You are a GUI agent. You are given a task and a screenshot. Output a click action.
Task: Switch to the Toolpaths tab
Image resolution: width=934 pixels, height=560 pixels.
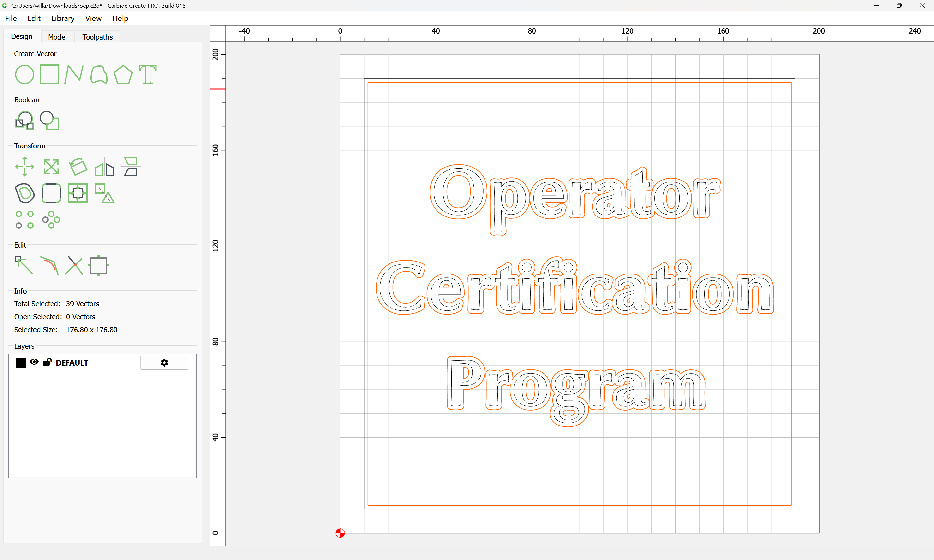97,37
